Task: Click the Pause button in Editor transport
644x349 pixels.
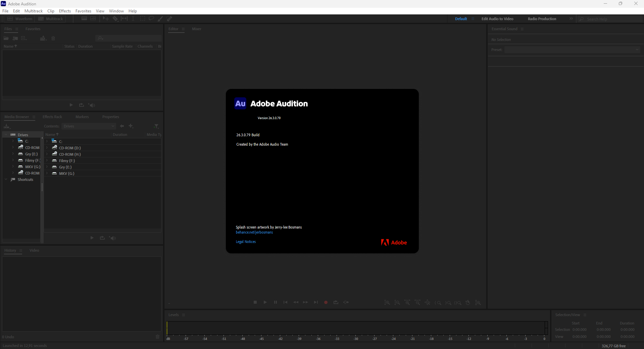Action: click(x=276, y=302)
